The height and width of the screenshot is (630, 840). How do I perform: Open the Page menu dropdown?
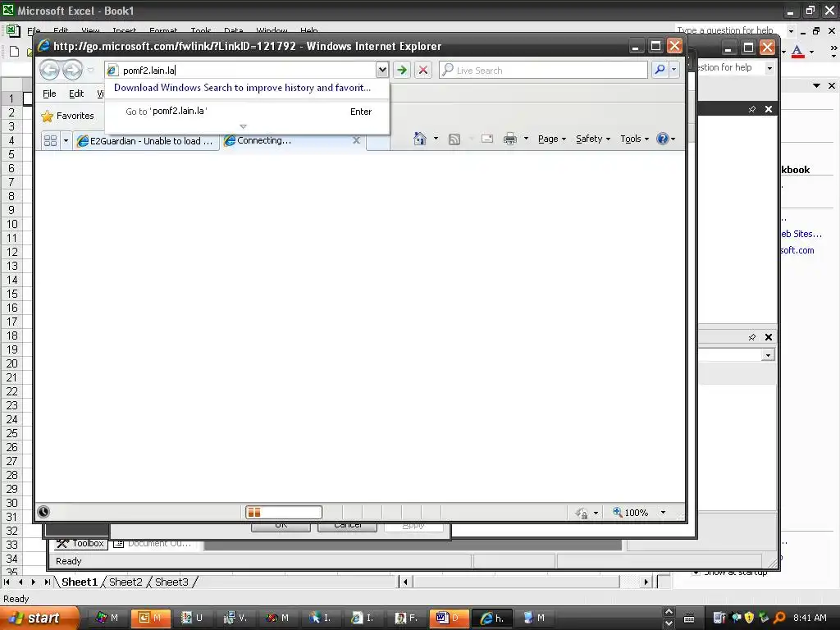pos(552,139)
